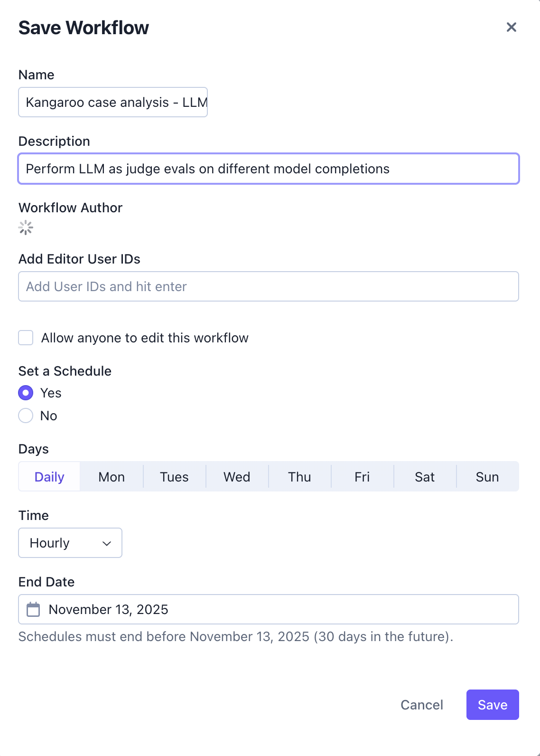Viewport: 540px width, 756px height.
Task: Select Sat in the Days selector
Action: tap(425, 476)
